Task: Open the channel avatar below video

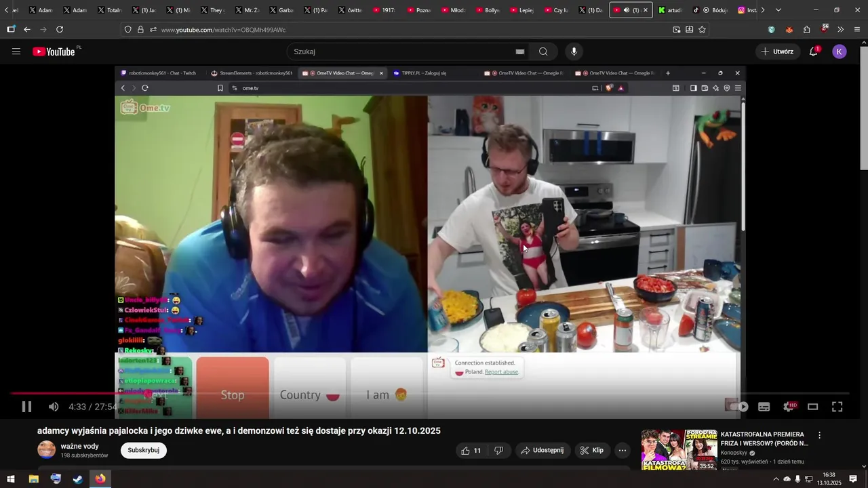Action: (x=46, y=450)
